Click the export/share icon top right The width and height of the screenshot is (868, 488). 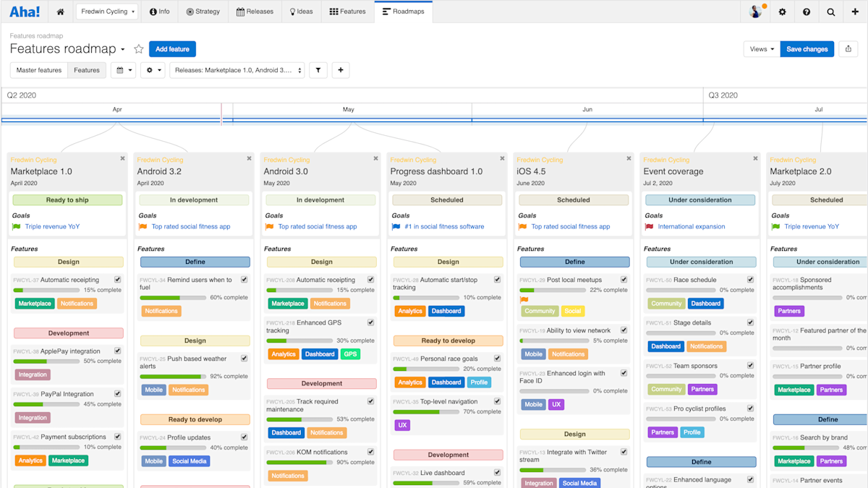coord(848,48)
